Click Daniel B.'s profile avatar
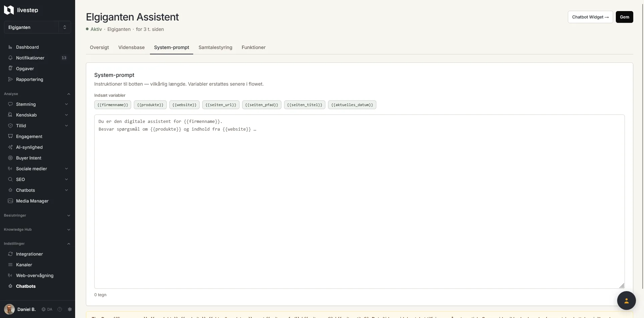Image resolution: width=644 pixels, height=318 pixels. point(9,309)
